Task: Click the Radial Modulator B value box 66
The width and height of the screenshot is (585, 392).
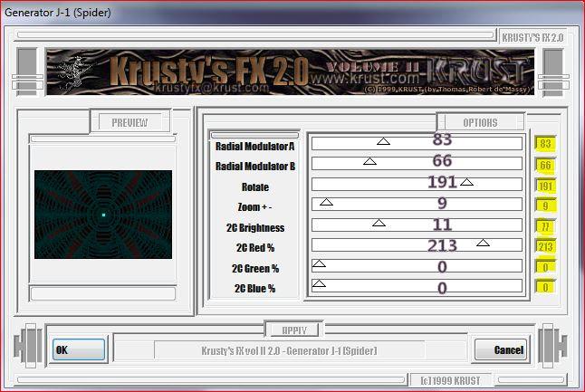Action: (x=545, y=165)
